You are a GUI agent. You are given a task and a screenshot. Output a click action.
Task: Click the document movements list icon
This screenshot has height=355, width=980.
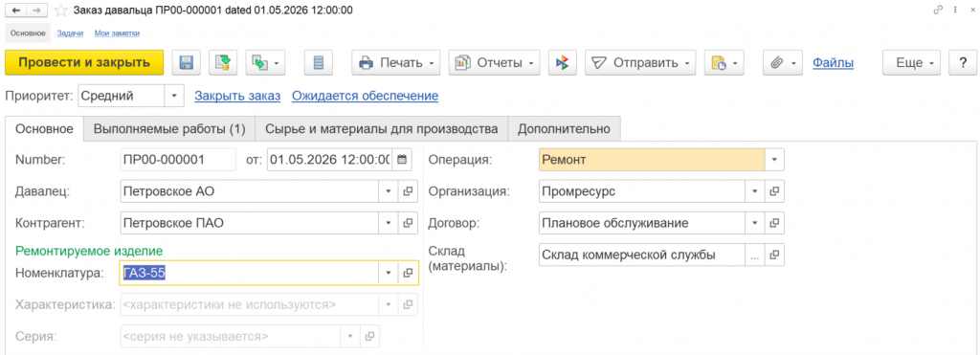pos(319,62)
